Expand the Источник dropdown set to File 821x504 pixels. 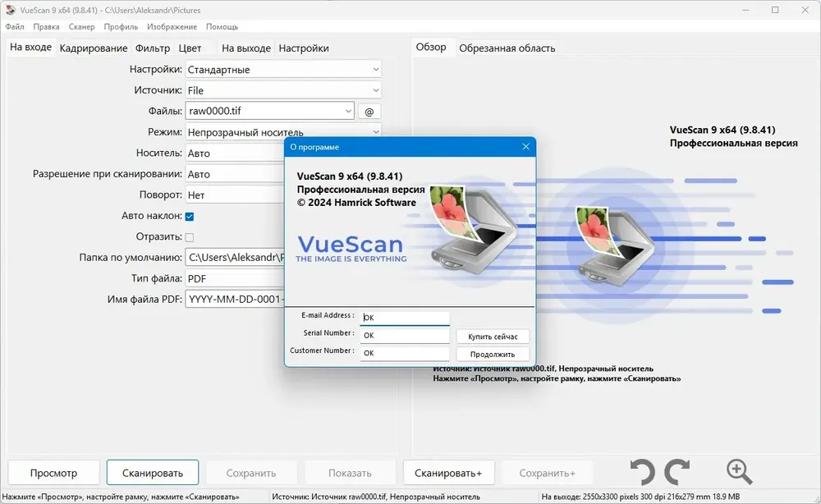click(282, 90)
